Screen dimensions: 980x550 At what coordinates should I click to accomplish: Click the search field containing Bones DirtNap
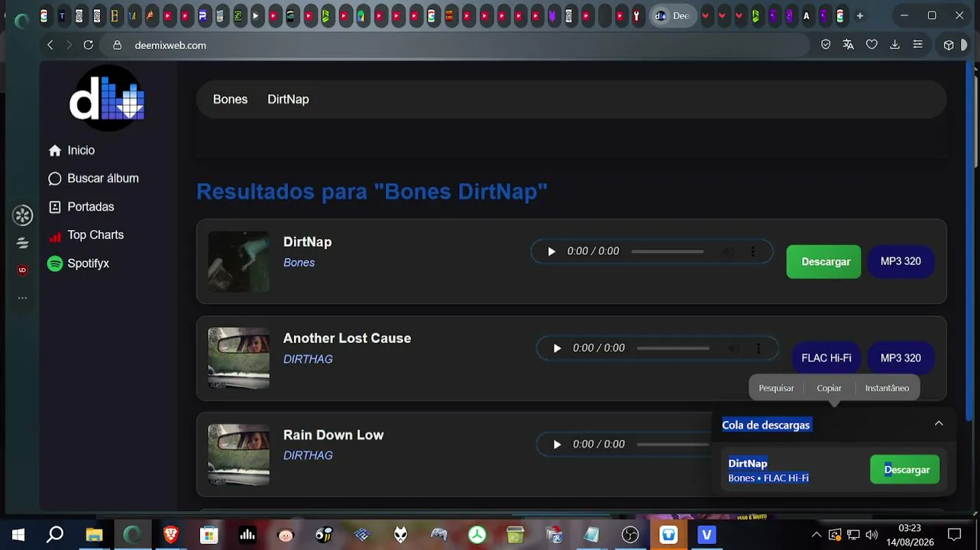pyautogui.click(x=571, y=99)
